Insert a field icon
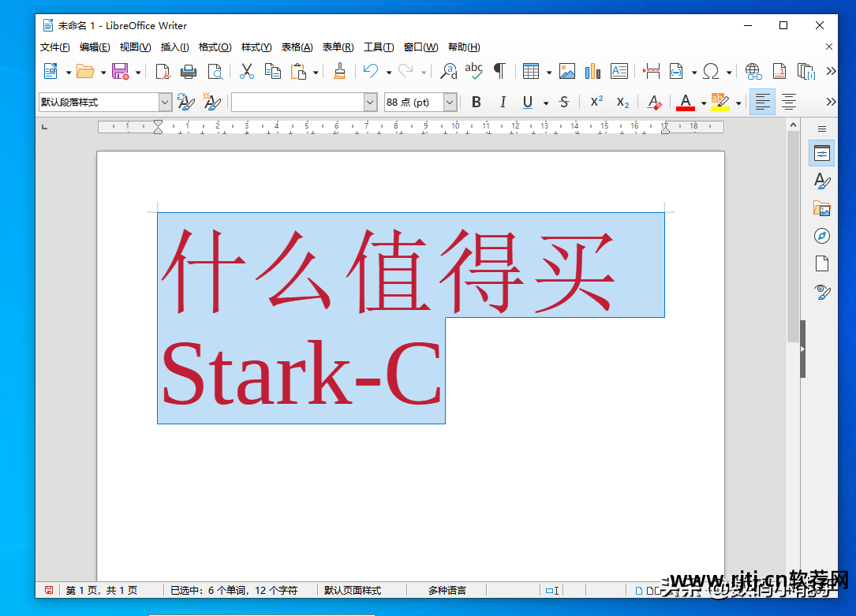The height and width of the screenshot is (616, 856). pyautogui.click(x=676, y=72)
